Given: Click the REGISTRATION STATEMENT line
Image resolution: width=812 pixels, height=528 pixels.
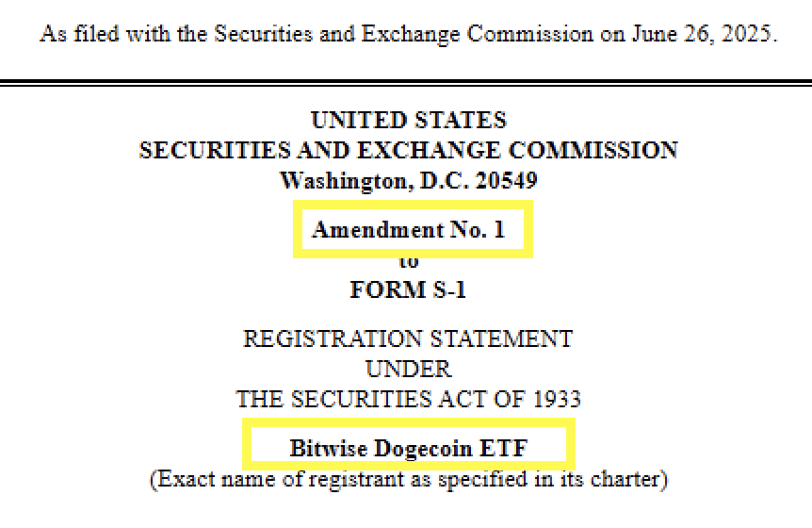Looking at the screenshot, I should [408, 338].
